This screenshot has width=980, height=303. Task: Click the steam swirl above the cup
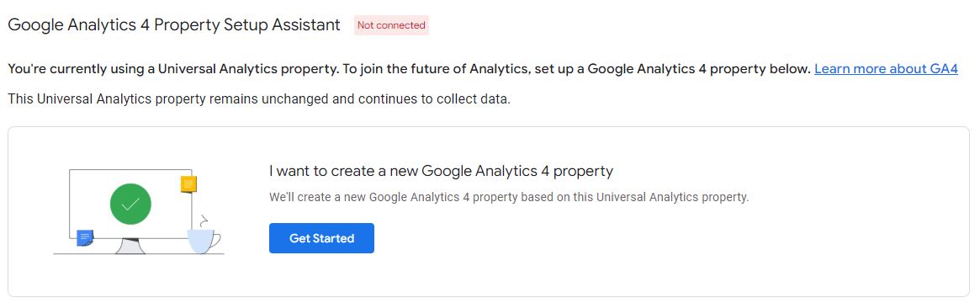click(203, 220)
